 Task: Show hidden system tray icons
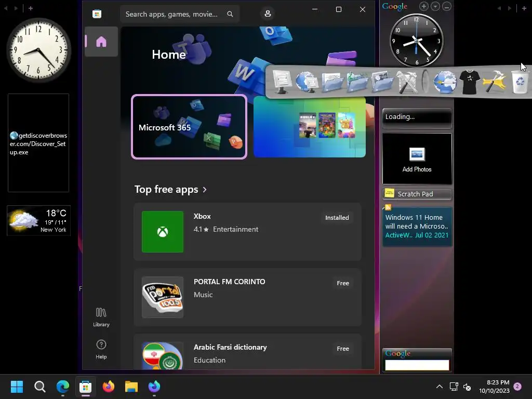(x=439, y=387)
